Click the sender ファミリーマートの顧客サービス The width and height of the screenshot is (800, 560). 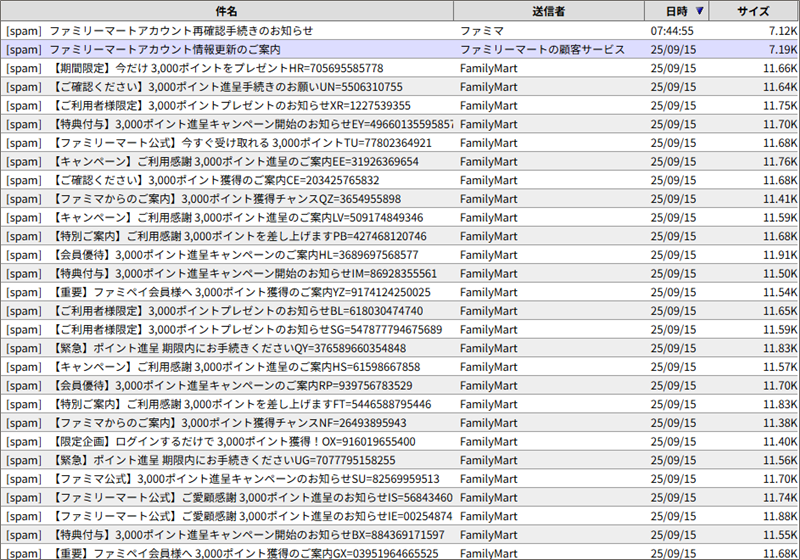pyautogui.click(x=542, y=49)
